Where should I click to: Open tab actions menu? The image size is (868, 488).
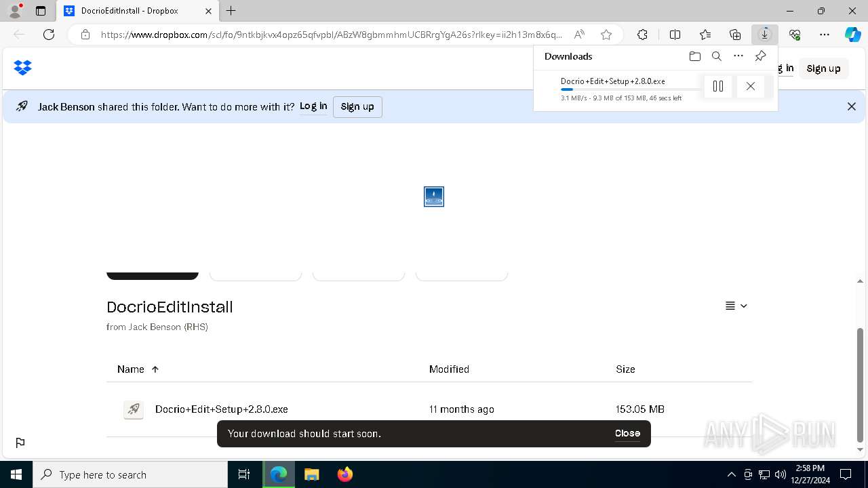tap(41, 11)
